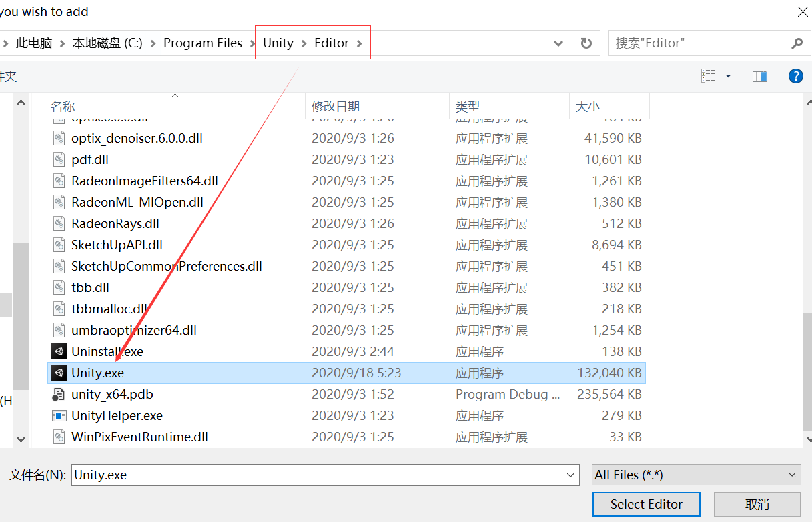This screenshot has height=522, width=812.
Task: Select the pdf.dll file name
Action: 90,159
